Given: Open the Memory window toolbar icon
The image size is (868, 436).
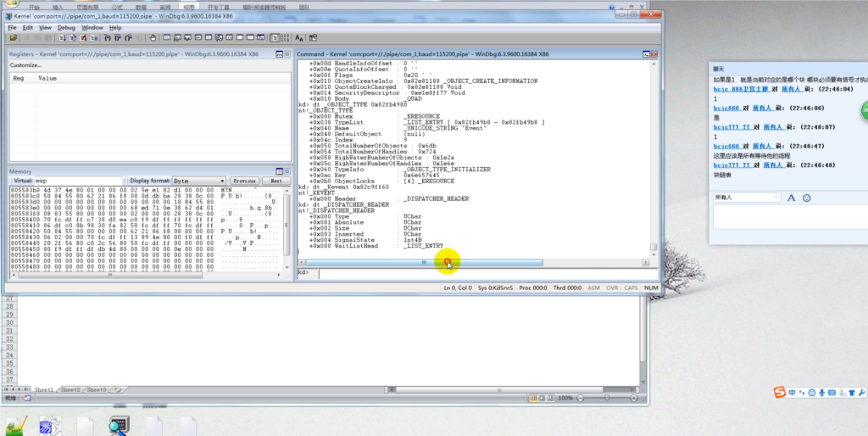Looking at the screenshot, I should tap(209, 37).
